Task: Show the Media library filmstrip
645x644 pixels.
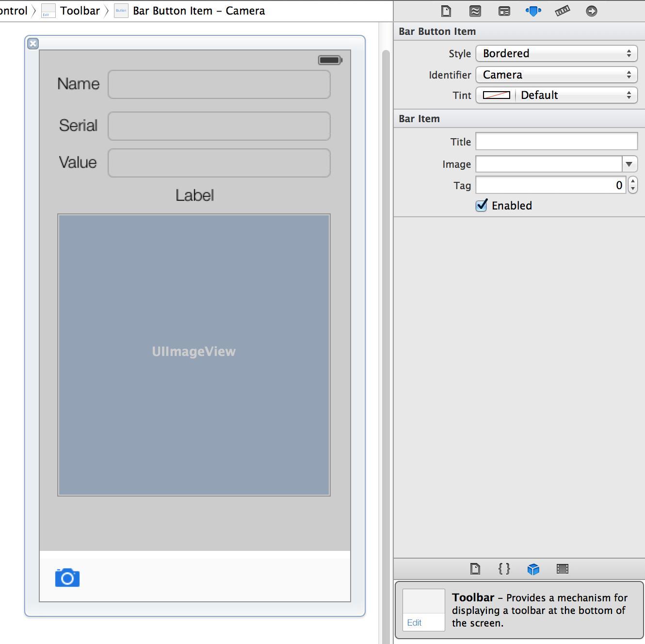Action: (563, 568)
